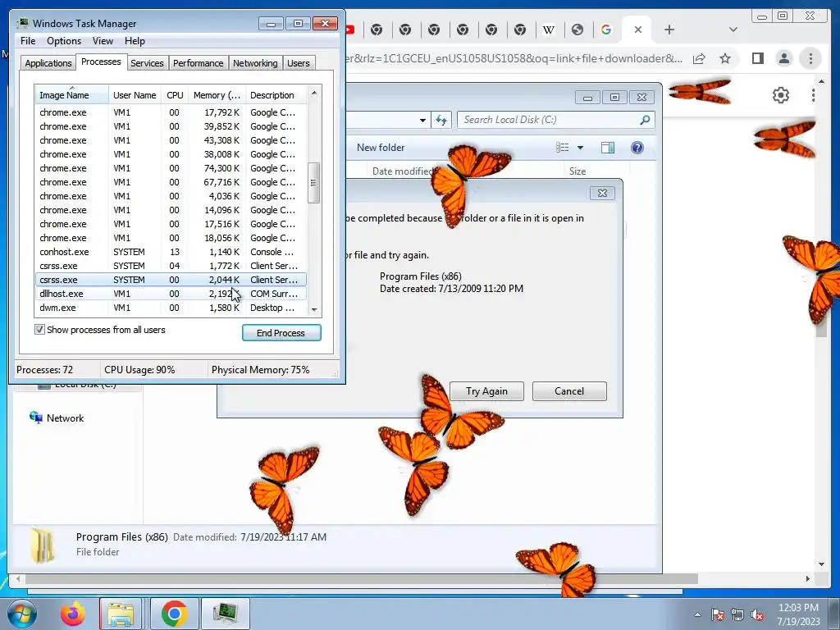Viewport: 840px width, 630px height.
Task: Click the process list scrollbar thumb
Action: coord(314,183)
